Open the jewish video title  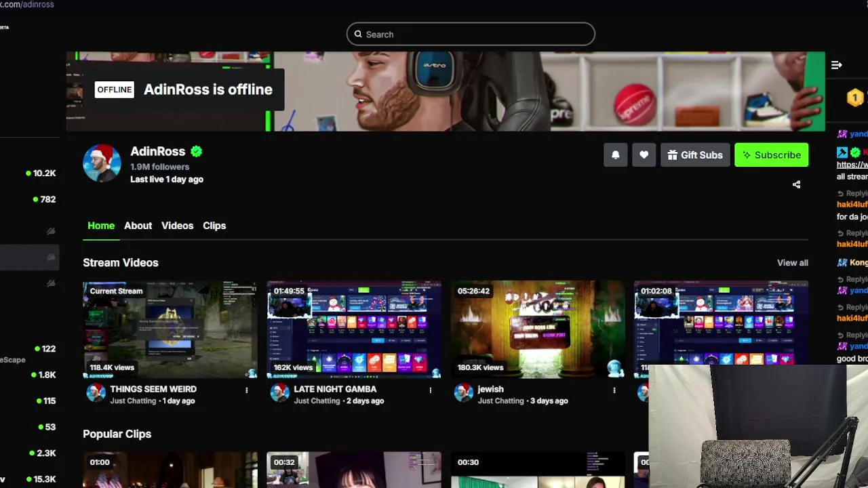click(490, 389)
